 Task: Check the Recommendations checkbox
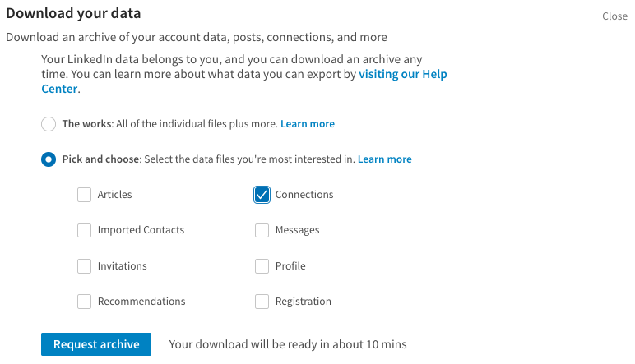(84, 302)
